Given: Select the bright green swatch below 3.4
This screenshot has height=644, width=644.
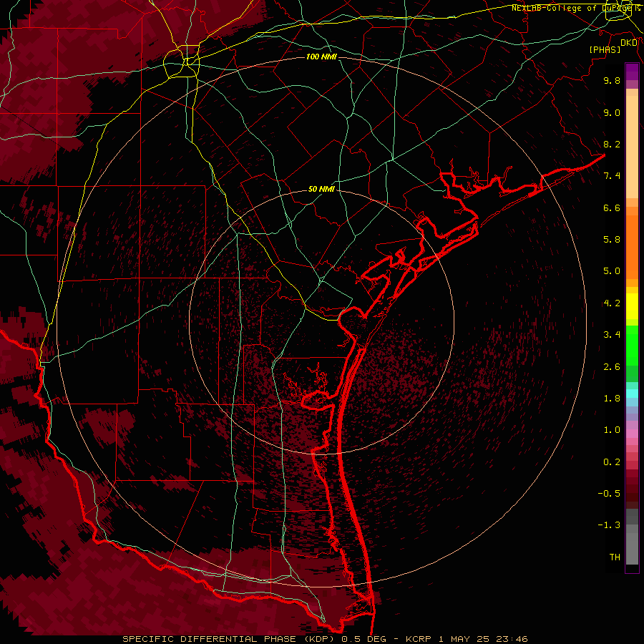Looking at the screenshot, I should click(x=632, y=348).
